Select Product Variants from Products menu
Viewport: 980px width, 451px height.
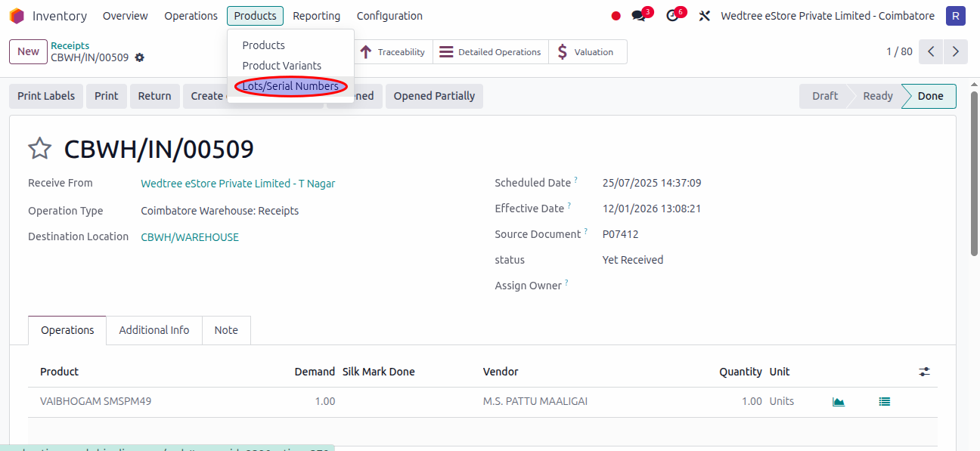pos(281,66)
